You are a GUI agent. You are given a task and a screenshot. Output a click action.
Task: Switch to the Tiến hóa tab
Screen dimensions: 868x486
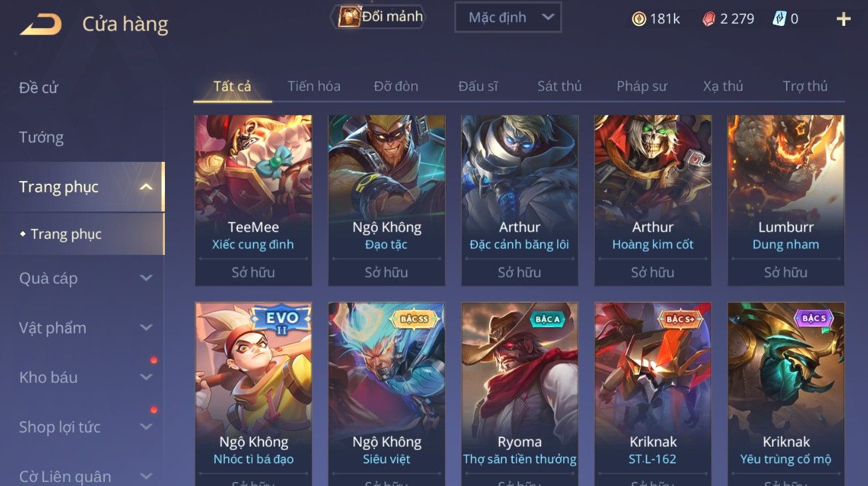(314, 86)
